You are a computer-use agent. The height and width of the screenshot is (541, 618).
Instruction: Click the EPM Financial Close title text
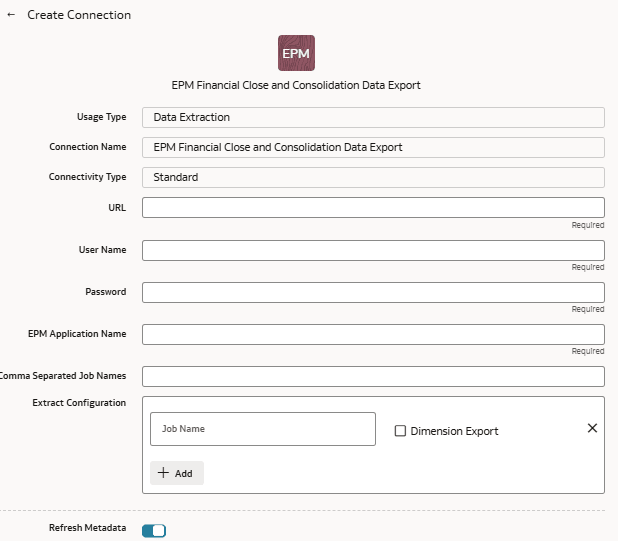point(296,85)
